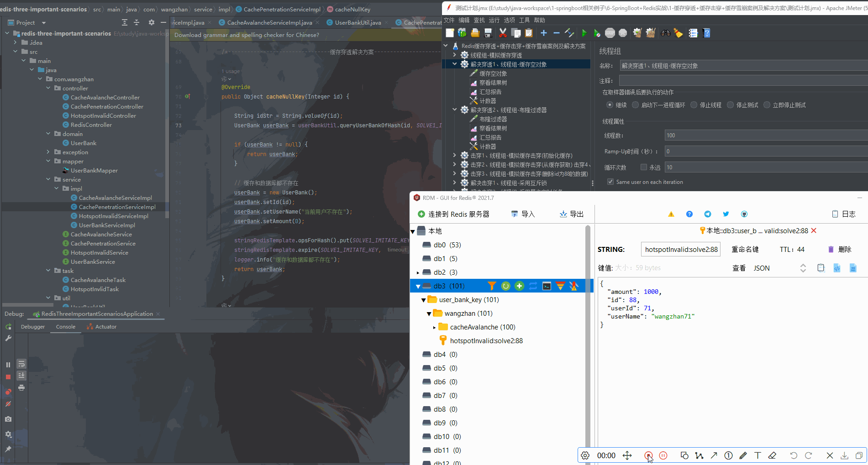
Task: Select the 停止线程 radio button
Action: click(693, 104)
